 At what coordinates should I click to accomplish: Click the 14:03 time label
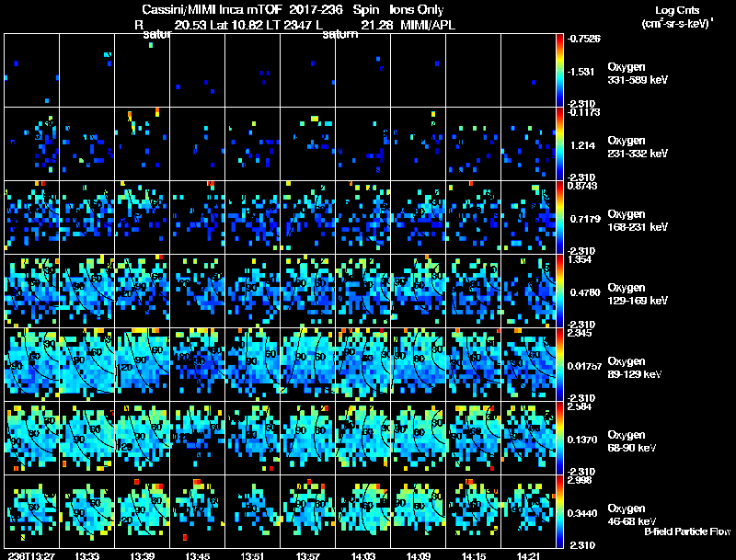tap(363, 555)
